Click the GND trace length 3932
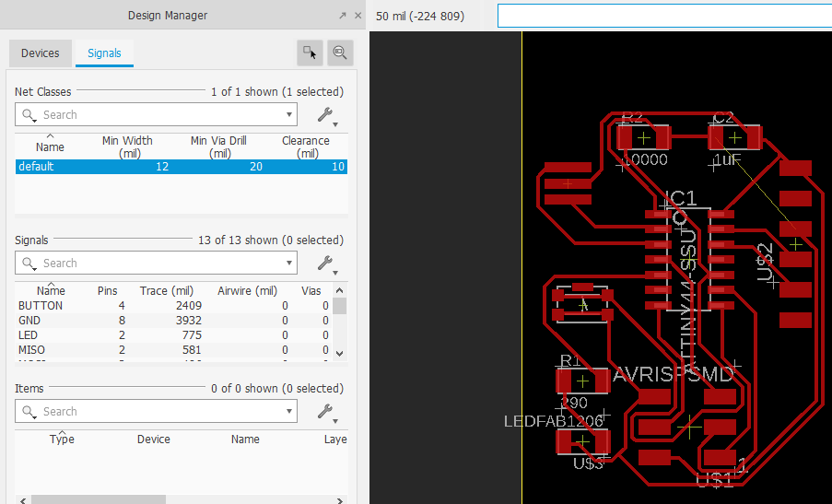The height and width of the screenshot is (504, 832). (189, 321)
